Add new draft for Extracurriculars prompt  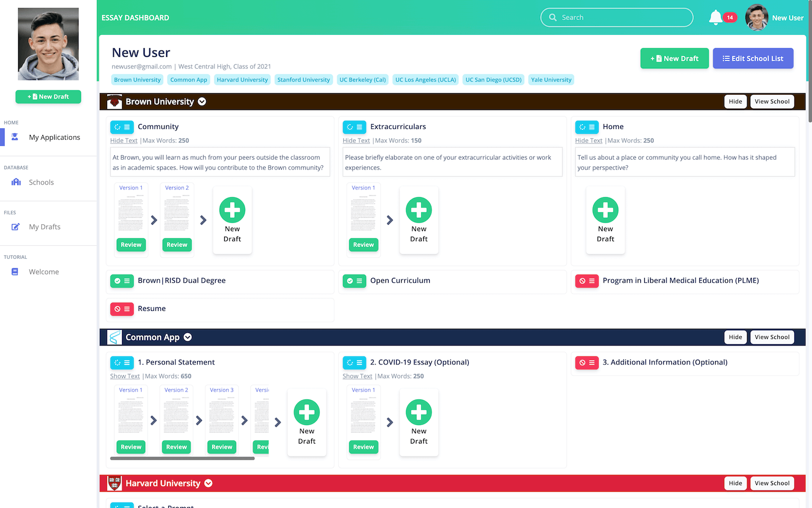pyautogui.click(x=418, y=210)
